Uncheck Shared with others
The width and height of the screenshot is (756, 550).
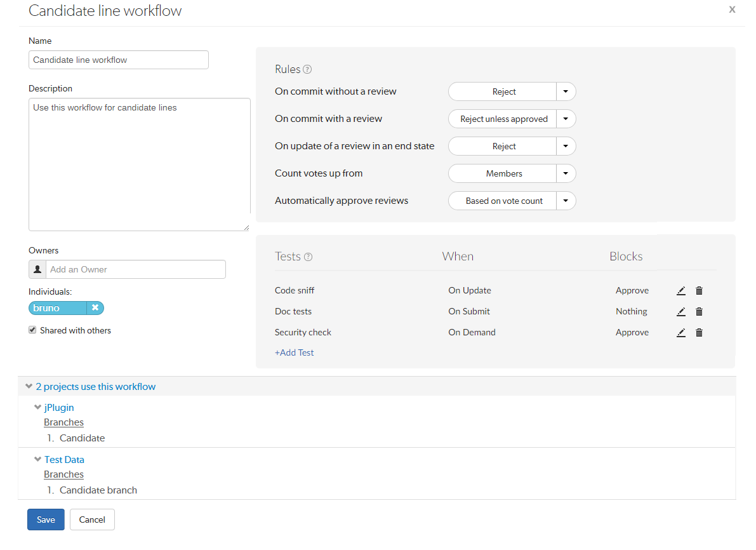pos(32,330)
